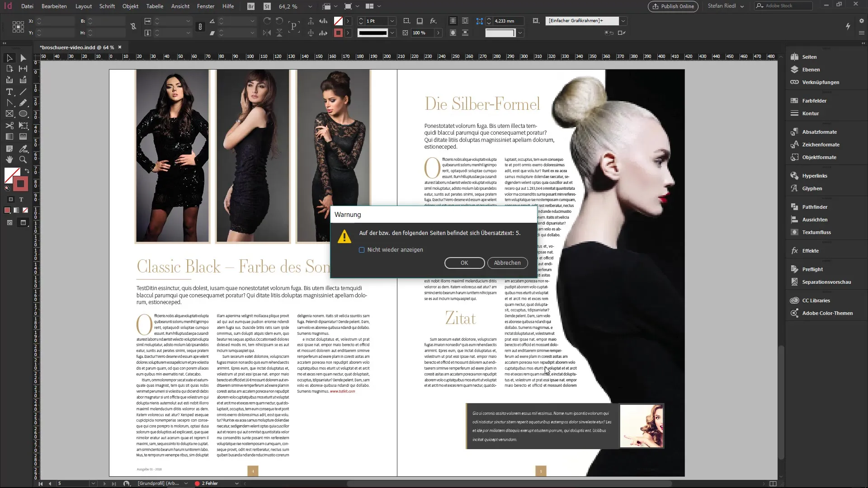868x488 pixels.
Task: Apply gradient to the selected fill/stroke
Action: [x=16, y=210]
